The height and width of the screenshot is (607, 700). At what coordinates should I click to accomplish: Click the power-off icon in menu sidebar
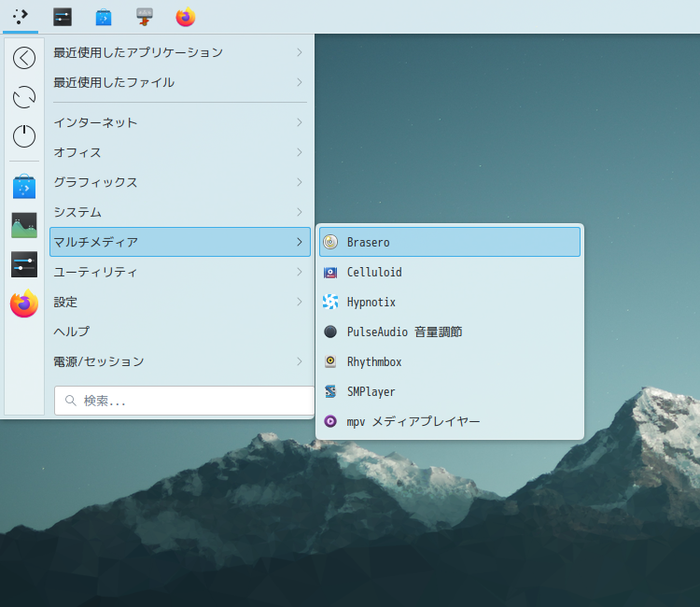24,135
